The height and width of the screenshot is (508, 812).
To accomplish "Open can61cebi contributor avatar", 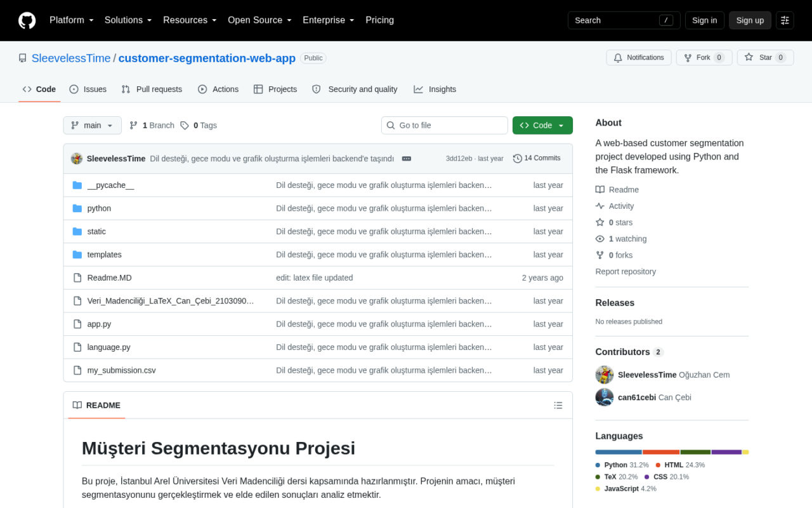I will click(x=605, y=398).
